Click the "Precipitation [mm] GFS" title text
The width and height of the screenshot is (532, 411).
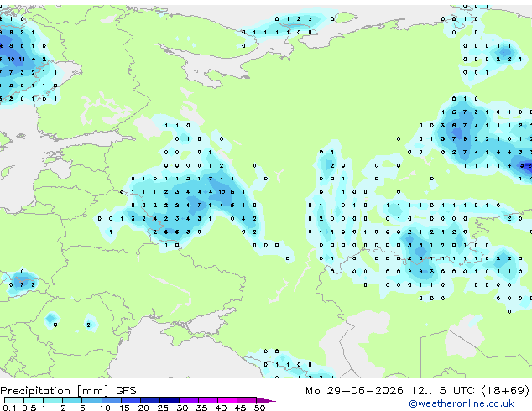coord(68,391)
